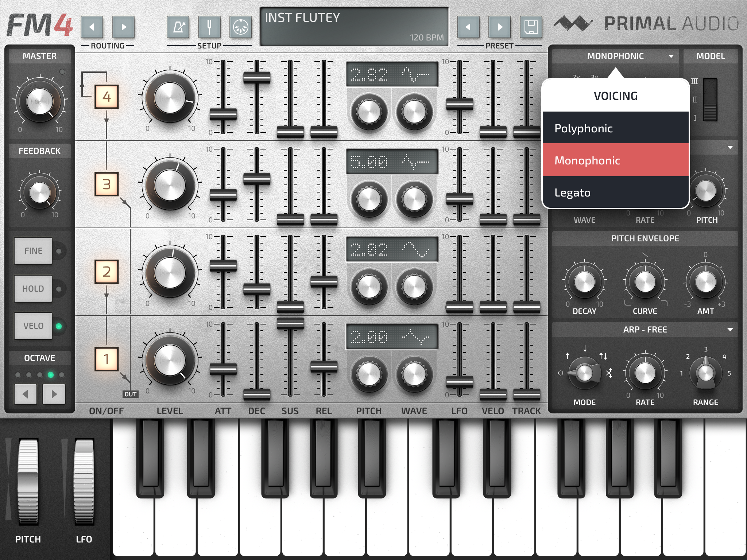Toggle operator 4 on/off
This screenshot has height=560, width=747.
click(107, 97)
